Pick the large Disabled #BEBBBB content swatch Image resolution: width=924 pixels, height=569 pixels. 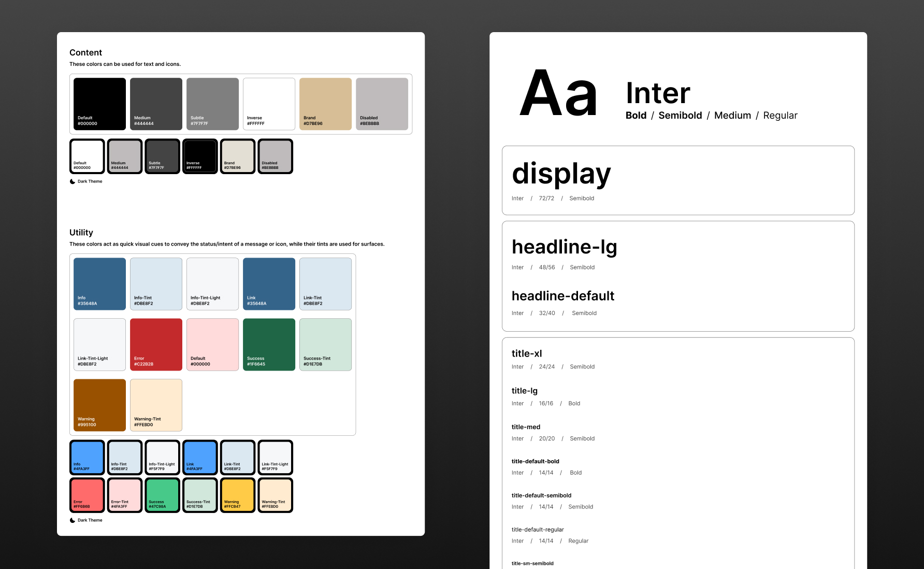click(382, 104)
